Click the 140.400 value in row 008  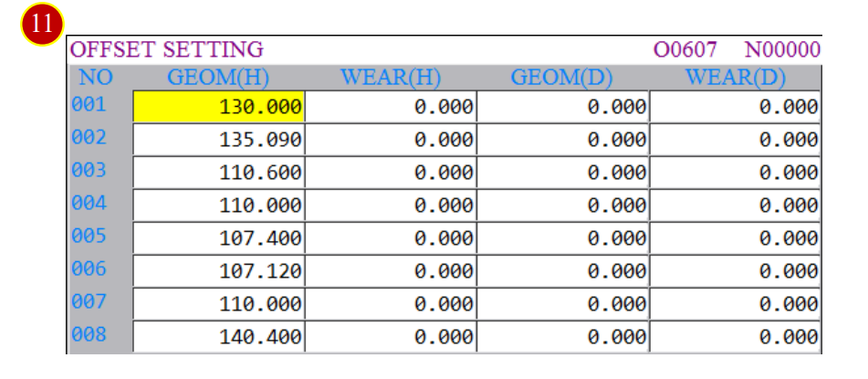[219, 336]
